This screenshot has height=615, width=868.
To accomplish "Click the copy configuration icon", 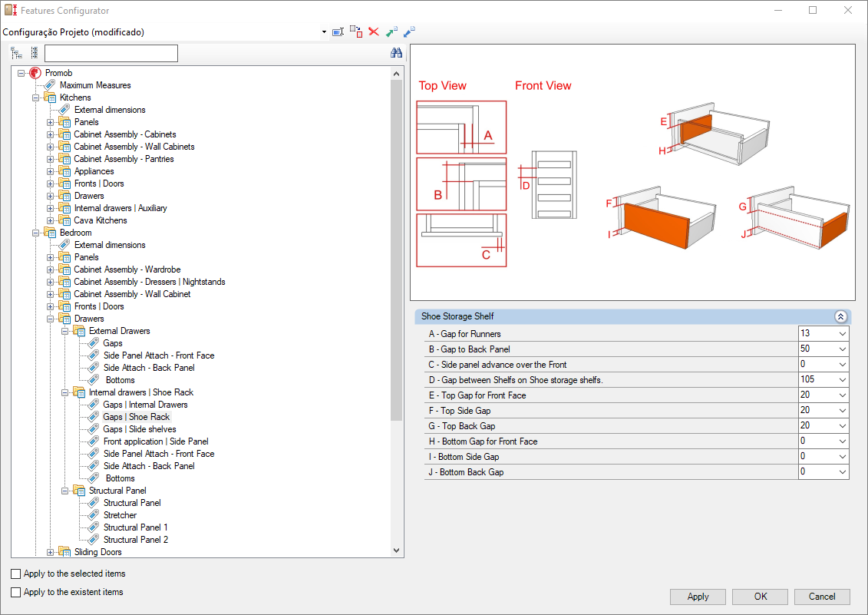I will [x=356, y=31].
